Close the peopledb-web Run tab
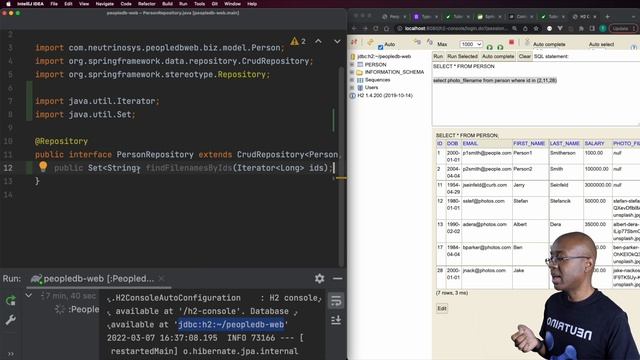The height and width of the screenshot is (360, 640). (x=162, y=279)
